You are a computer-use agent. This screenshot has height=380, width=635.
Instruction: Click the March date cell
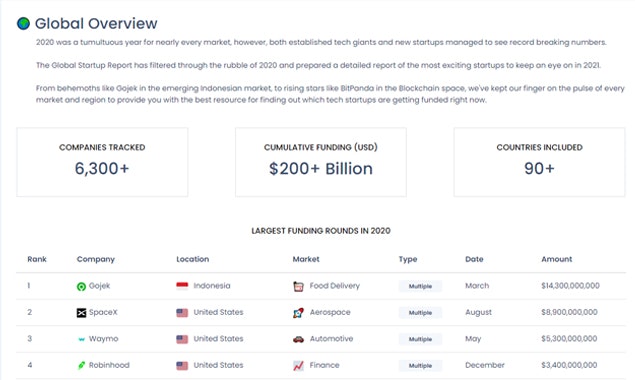point(477,286)
